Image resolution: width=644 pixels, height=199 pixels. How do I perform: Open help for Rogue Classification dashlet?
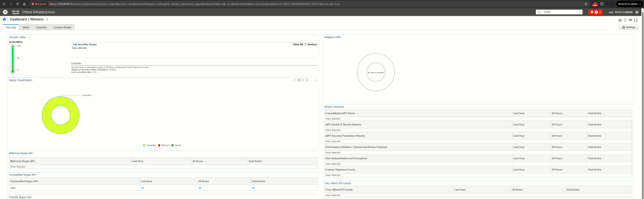(299, 80)
